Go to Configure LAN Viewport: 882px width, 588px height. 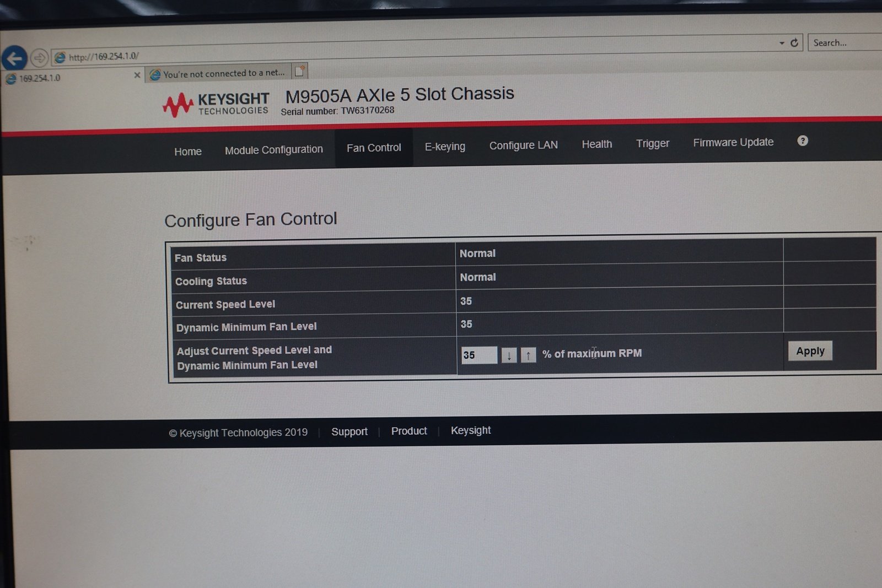[x=524, y=145]
